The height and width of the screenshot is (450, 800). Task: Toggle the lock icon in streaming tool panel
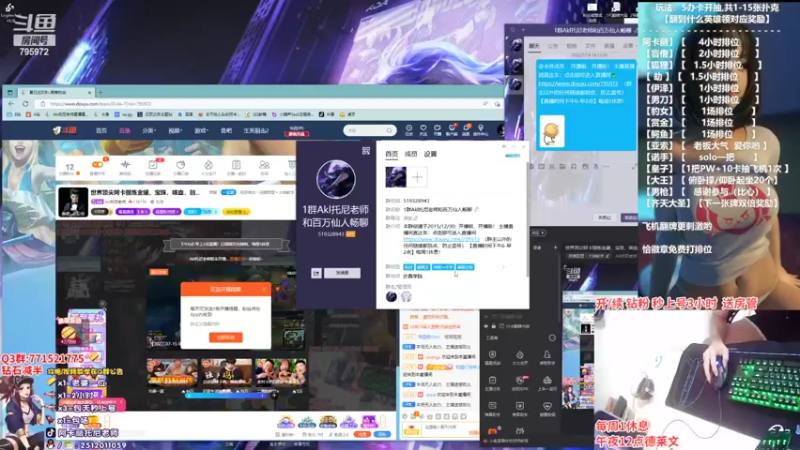point(493,326)
